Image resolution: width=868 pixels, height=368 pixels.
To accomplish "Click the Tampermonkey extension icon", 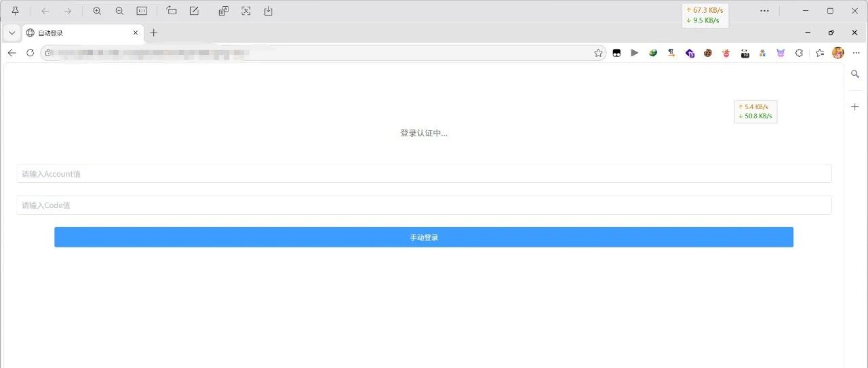I will 616,53.
